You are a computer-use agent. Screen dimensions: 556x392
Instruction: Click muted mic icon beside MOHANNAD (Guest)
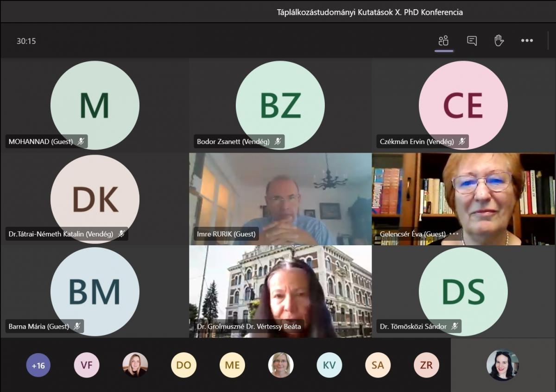[x=81, y=142]
